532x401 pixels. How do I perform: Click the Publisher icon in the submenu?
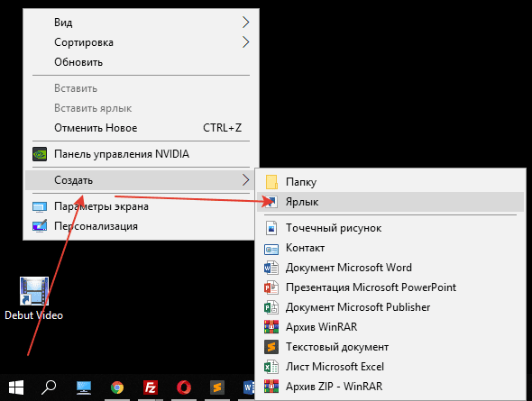[x=271, y=307]
